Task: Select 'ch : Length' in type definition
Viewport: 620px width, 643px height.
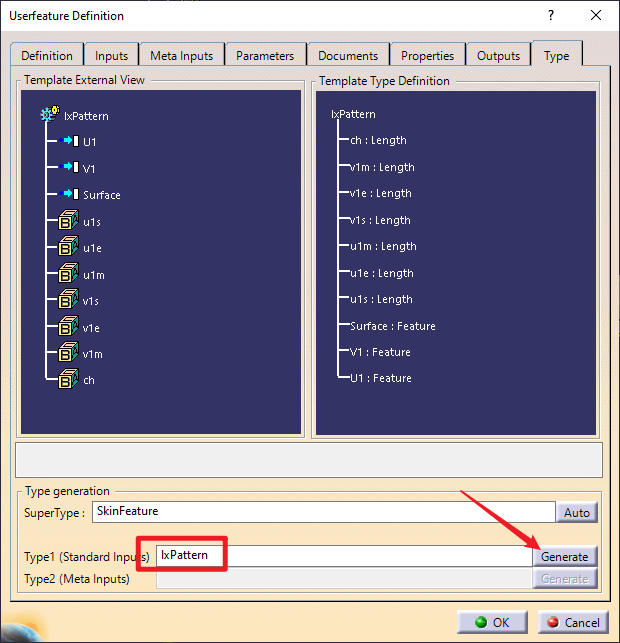Action: tap(378, 140)
